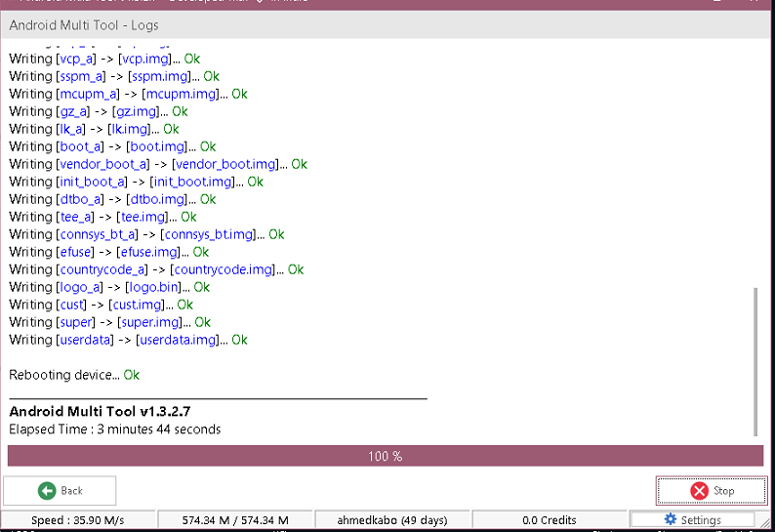775x532 pixels.
Task: Click the blue Settings gear icon
Action: click(671, 519)
